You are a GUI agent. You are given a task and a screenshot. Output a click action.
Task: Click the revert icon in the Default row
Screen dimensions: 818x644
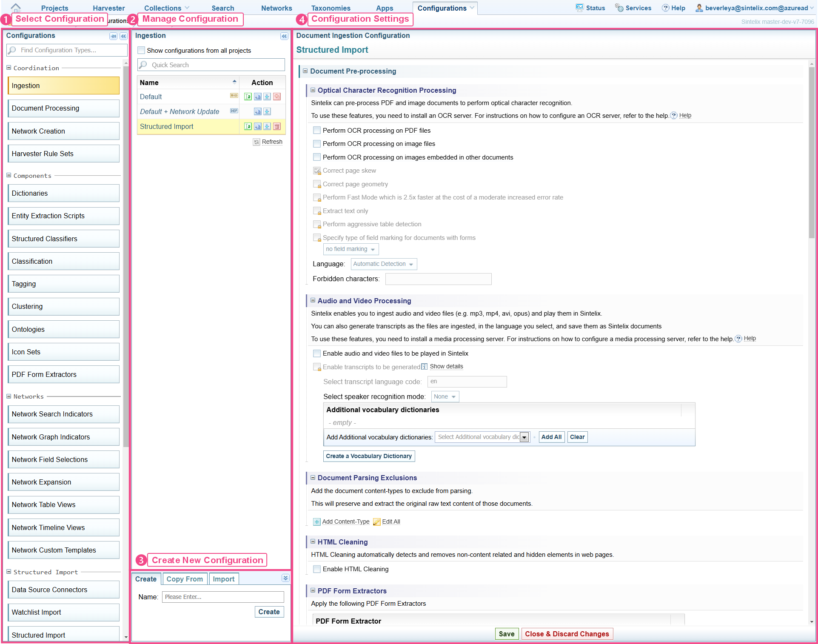[x=277, y=97]
